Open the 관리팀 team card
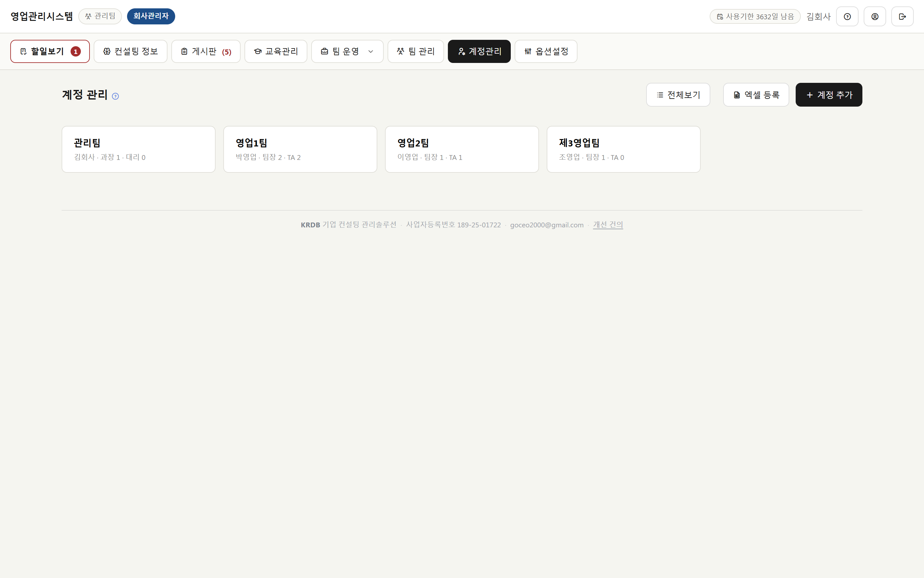Image resolution: width=924 pixels, height=578 pixels. pos(139,149)
